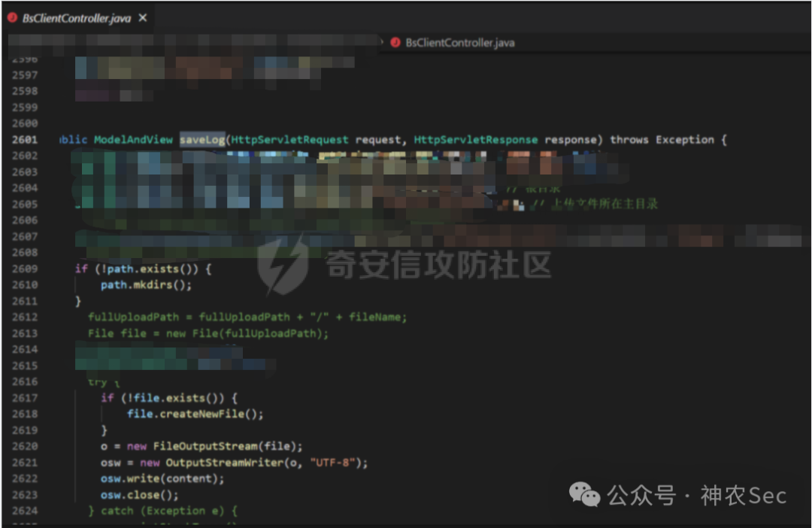The width and height of the screenshot is (812, 528).
Task: Click the fullUploadPath variable on line 2612
Action: (134, 317)
